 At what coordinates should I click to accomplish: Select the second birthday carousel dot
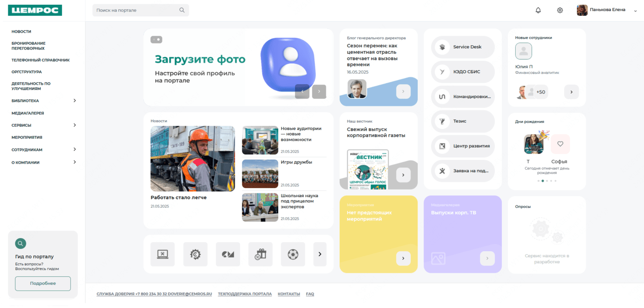[x=543, y=181]
